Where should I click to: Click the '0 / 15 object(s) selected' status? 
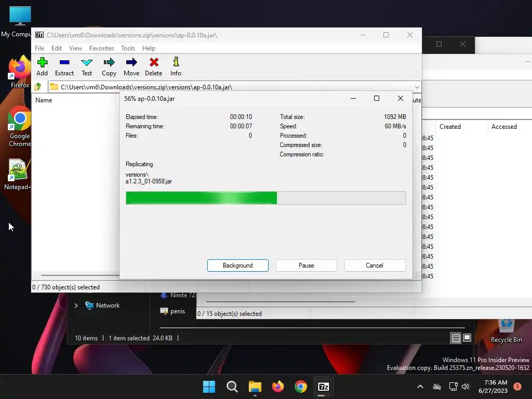point(229,313)
